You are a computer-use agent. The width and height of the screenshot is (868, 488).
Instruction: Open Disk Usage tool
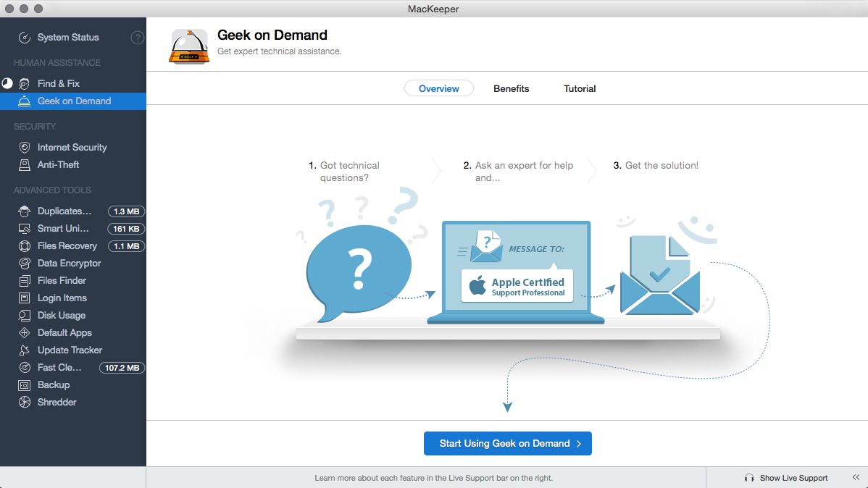(x=62, y=316)
